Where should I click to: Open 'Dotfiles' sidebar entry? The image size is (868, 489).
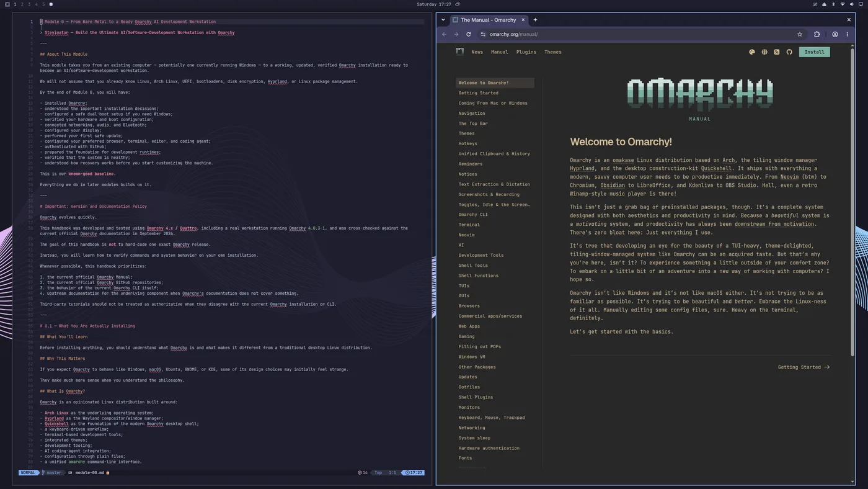coord(469,387)
